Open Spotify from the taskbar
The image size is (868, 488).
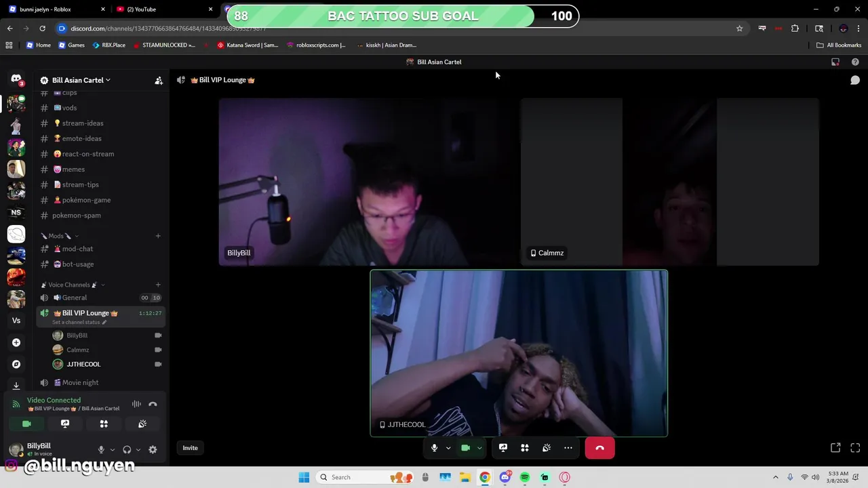click(x=525, y=477)
